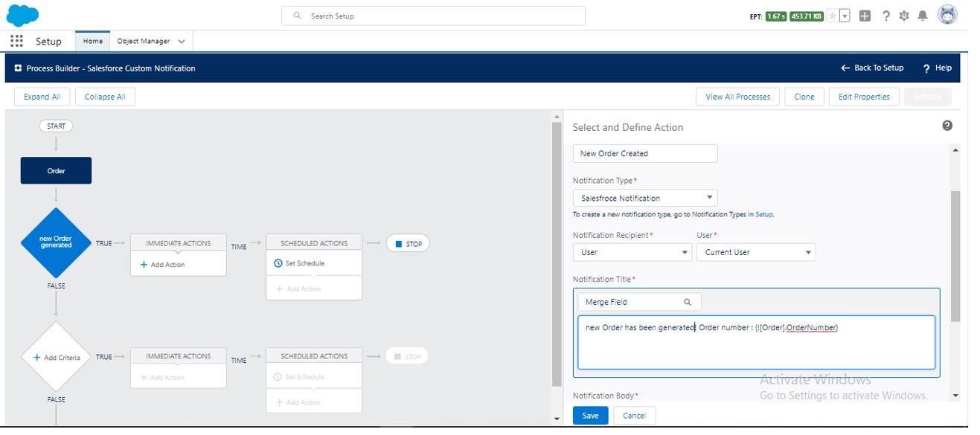Click the favorites star icon
The height and width of the screenshot is (435, 980).
click(x=833, y=16)
